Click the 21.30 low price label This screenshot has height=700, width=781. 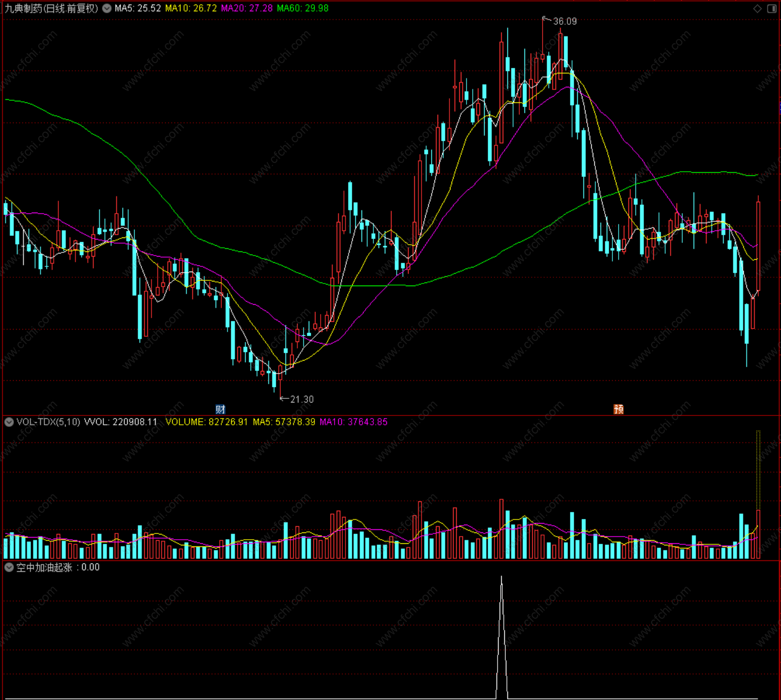pos(302,399)
